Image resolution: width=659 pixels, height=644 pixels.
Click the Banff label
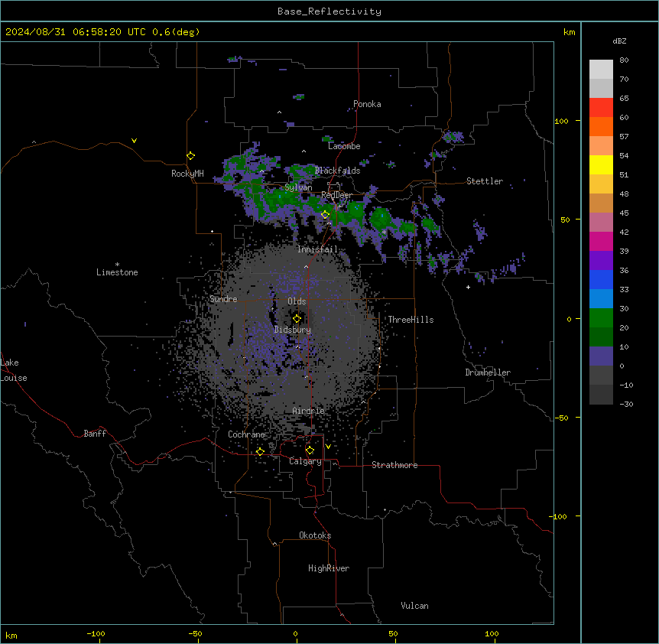tap(95, 434)
